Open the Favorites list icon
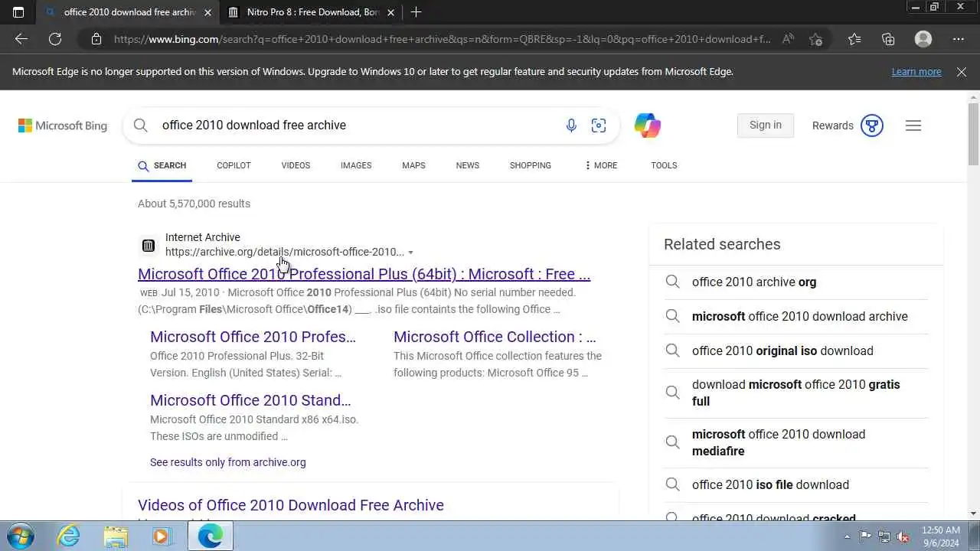This screenshot has height=551, width=980. pyautogui.click(x=854, y=39)
